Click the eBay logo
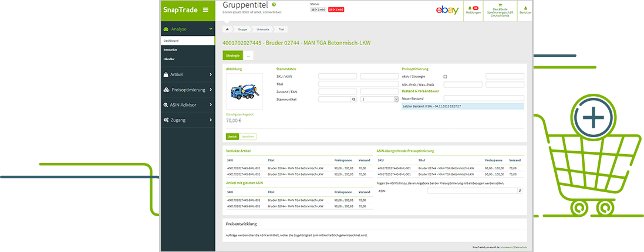The image size is (644, 252). [447, 10]
